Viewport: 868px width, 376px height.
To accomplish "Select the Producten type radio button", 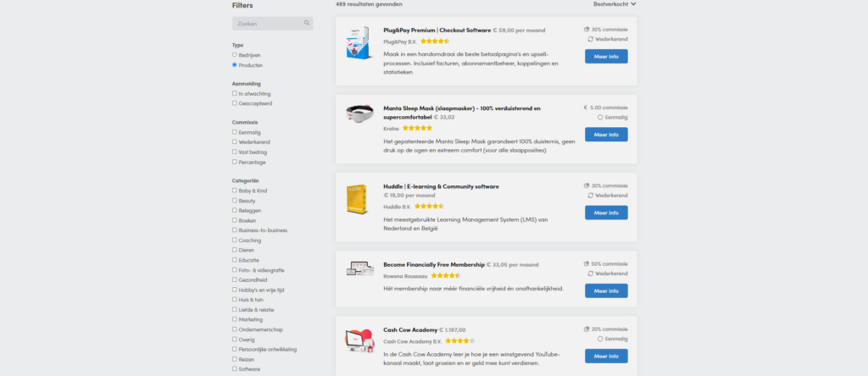I will (x=235, y=64).
